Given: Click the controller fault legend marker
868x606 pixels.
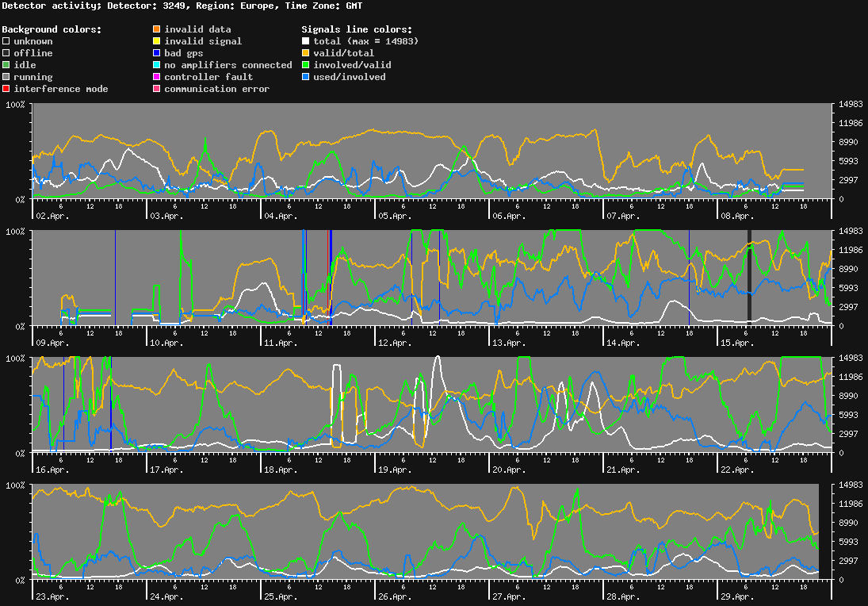Looking at the screenshot, I should [156, 77].
